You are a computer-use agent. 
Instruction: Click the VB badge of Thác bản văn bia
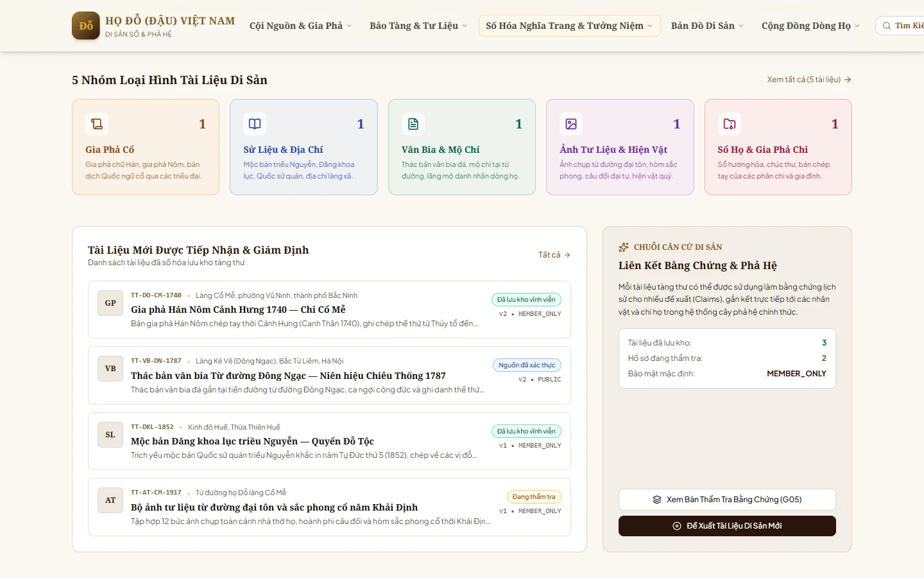point(110,369)
